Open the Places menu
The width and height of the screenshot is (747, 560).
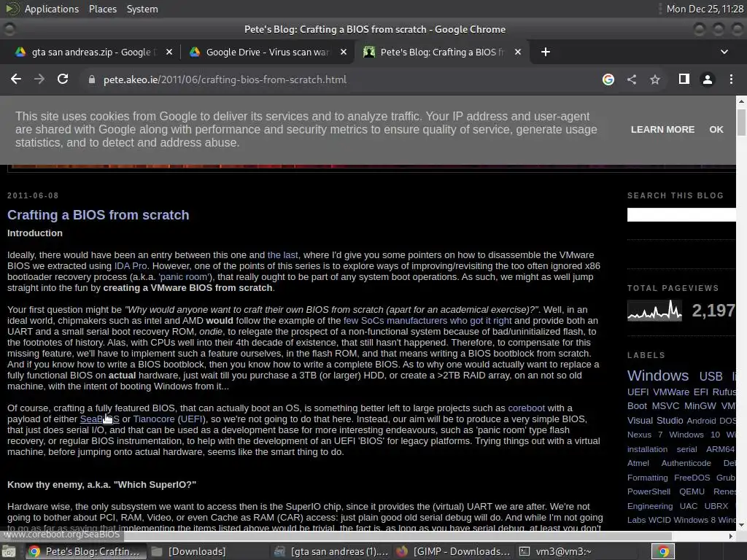point(103,9)
